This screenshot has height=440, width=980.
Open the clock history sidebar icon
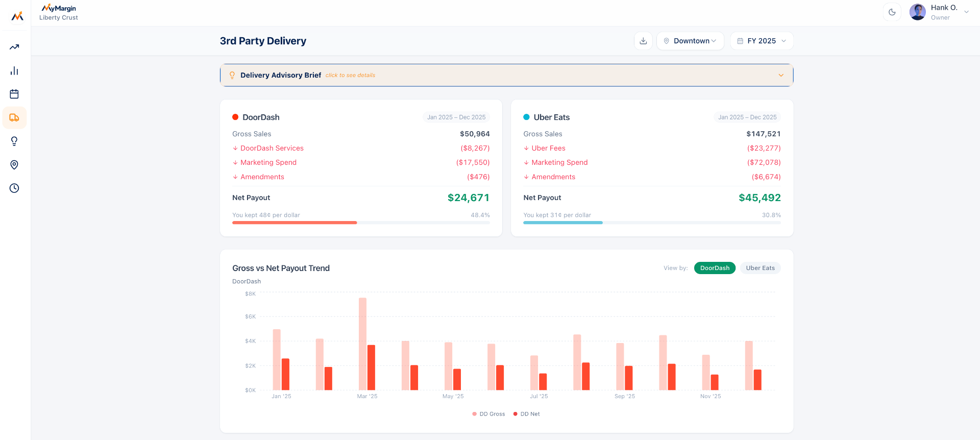click(x=14, y=188)
